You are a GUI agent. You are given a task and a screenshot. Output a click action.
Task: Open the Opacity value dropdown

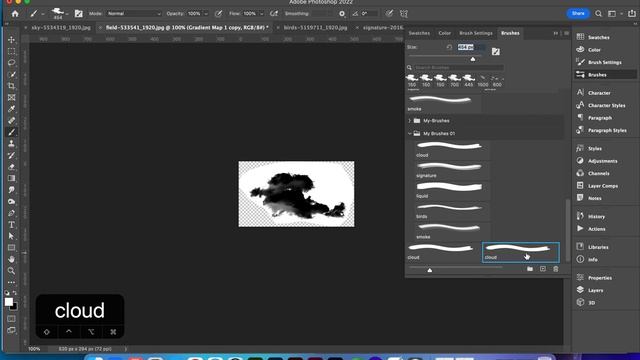point(206,13)
